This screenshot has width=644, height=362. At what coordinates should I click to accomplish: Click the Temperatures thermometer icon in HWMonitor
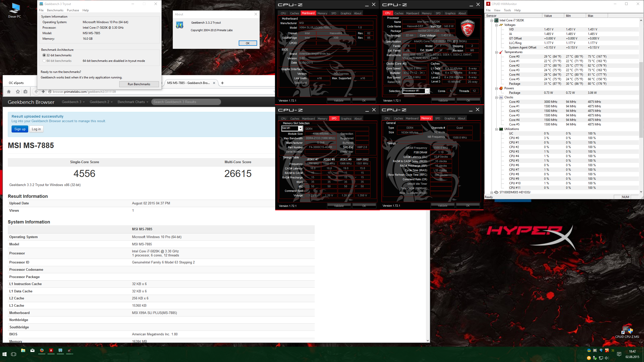(x=501, y=52)
